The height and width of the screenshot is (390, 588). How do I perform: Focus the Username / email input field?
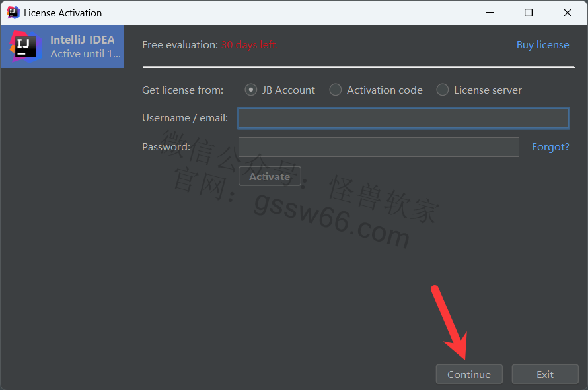[x=403, y=118]
